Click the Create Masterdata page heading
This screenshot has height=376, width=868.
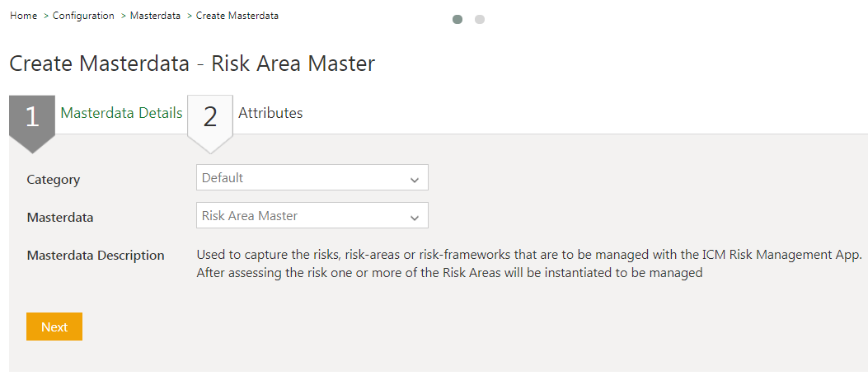coord(192,63)
